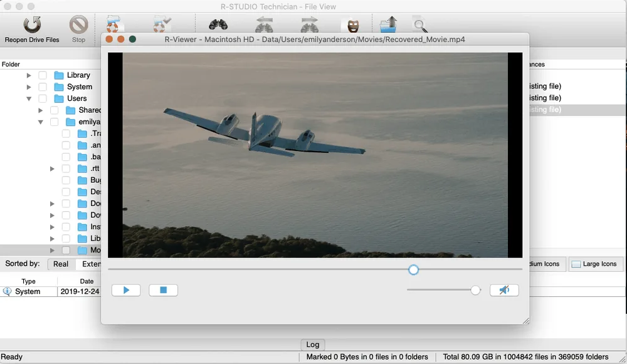Click the 'Total 80.09 GB' status text
This screenshot has width=627, height=364.
point(525,357)
